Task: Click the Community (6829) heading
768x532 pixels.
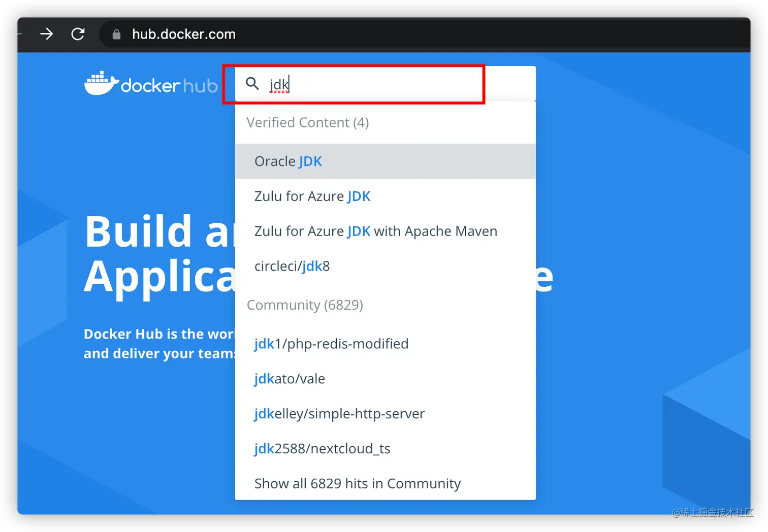Action: pos(305,305)
